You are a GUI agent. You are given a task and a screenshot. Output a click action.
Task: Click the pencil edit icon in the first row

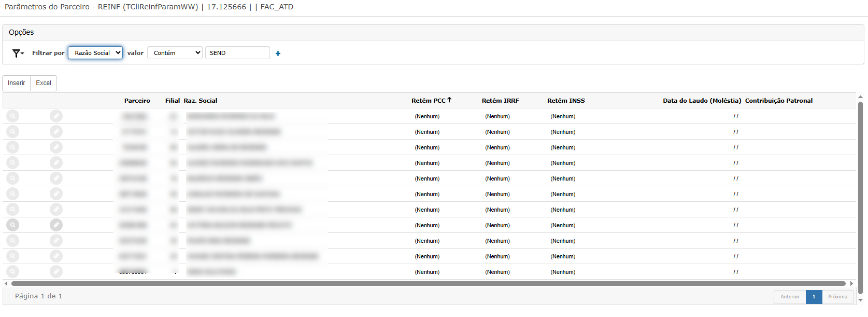56,116
